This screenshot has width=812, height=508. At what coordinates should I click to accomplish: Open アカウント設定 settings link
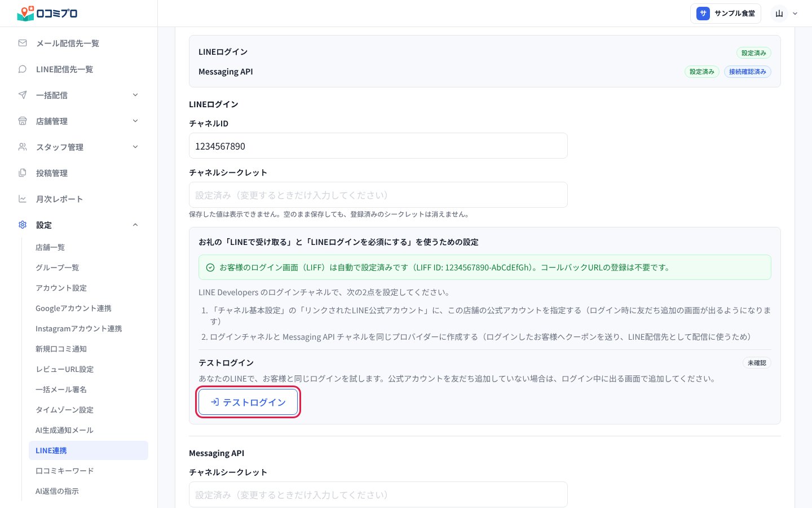coord(61,288)
